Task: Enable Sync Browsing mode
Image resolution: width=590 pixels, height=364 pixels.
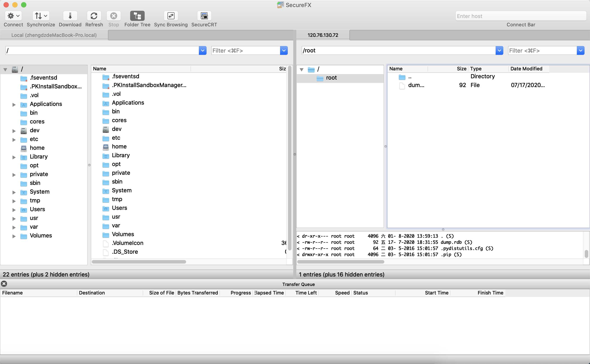Action: pyautogui.click(x=171, y=16)
